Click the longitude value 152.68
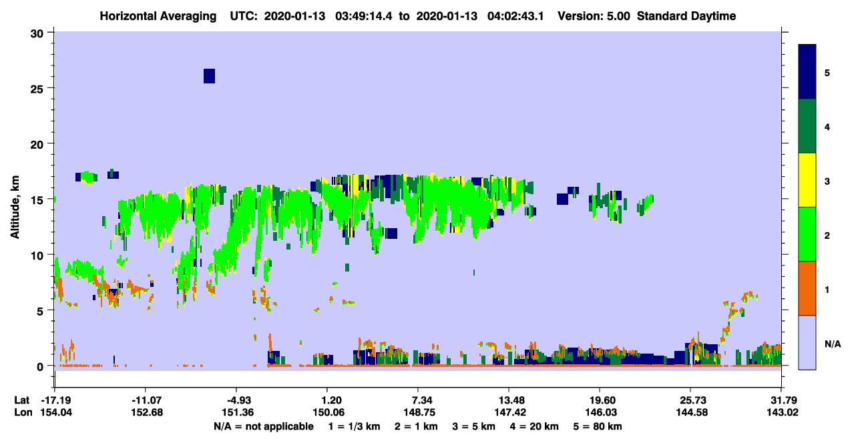 pos(146,412)
